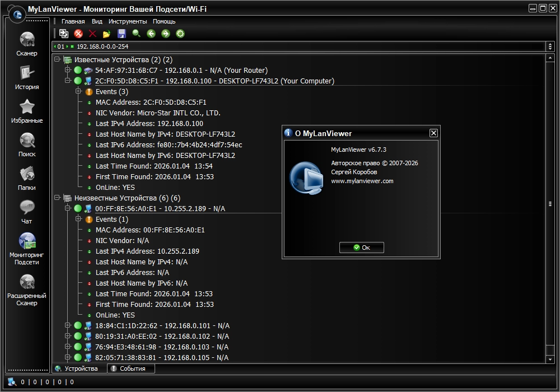This screenshot has width=560, height=392.
Task: Select NIC Vendor: Micro-Star INTL row
Action: click(158, 113)
